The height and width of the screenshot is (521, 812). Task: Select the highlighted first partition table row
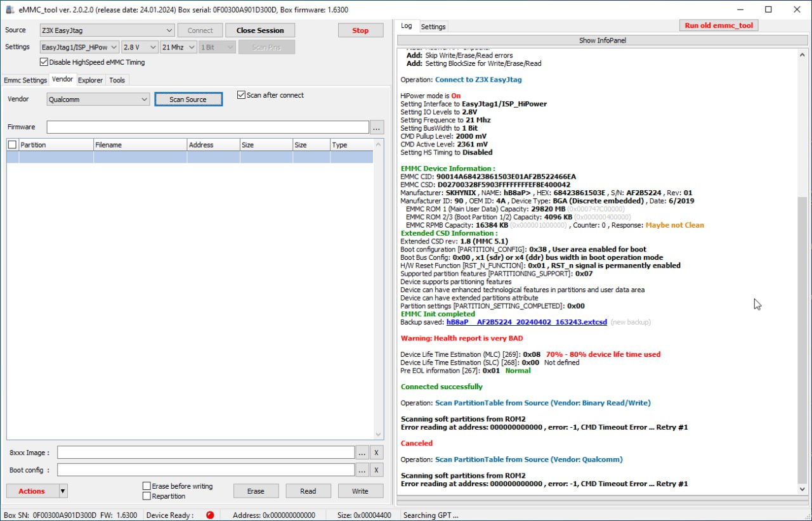190,157
